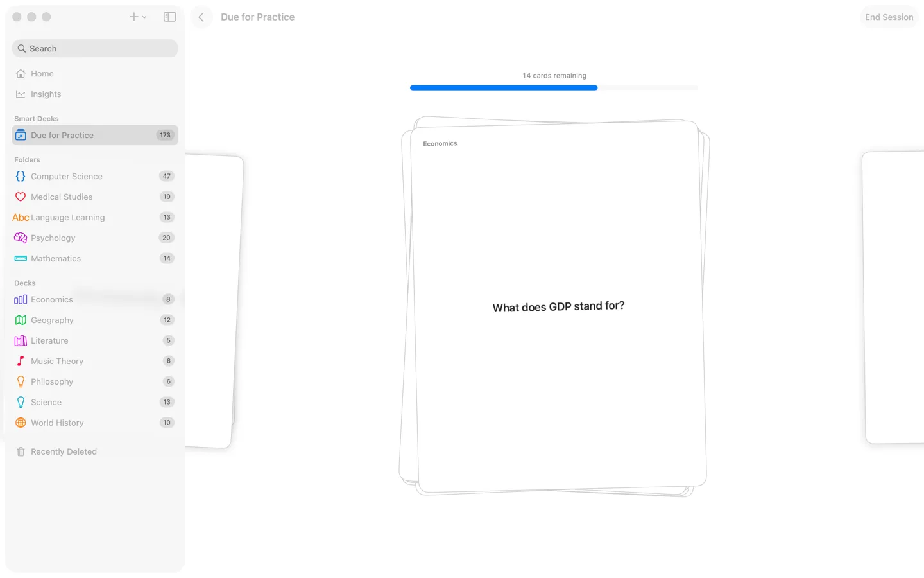The width and height of the screenshot is (924, 578).
Task: Select the Literature deck
Action: (x=95, y=340)
